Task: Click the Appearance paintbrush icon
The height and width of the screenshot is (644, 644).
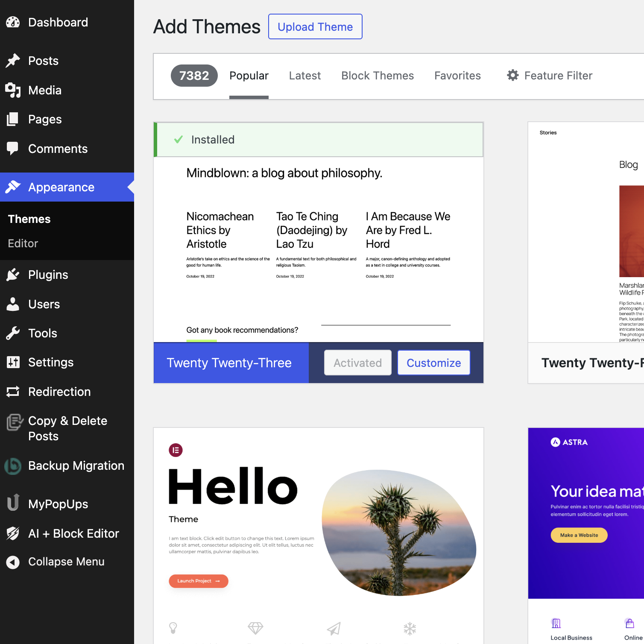Action: click(13, 187)
